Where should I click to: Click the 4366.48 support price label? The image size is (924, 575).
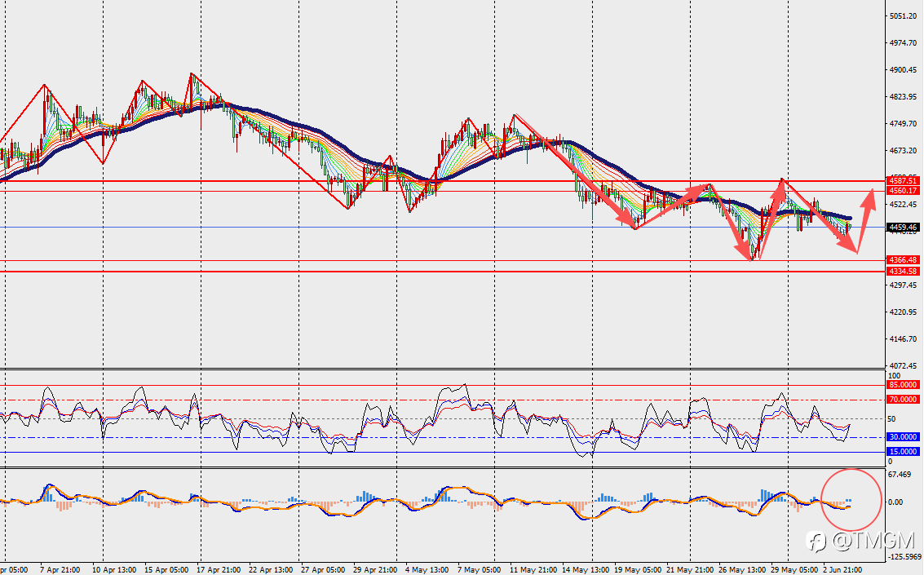coord(903,260)
